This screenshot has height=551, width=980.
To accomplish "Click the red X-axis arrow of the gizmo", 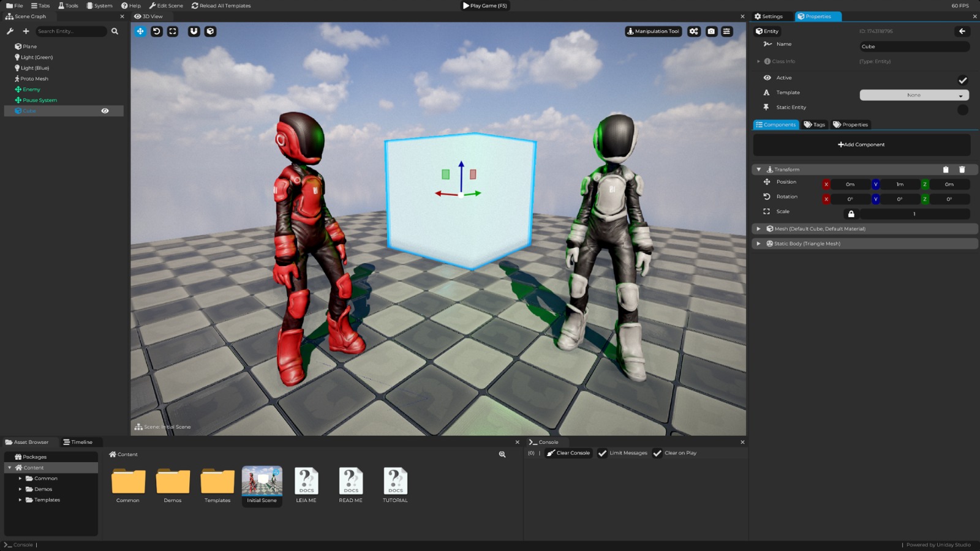I will point(446,194).
